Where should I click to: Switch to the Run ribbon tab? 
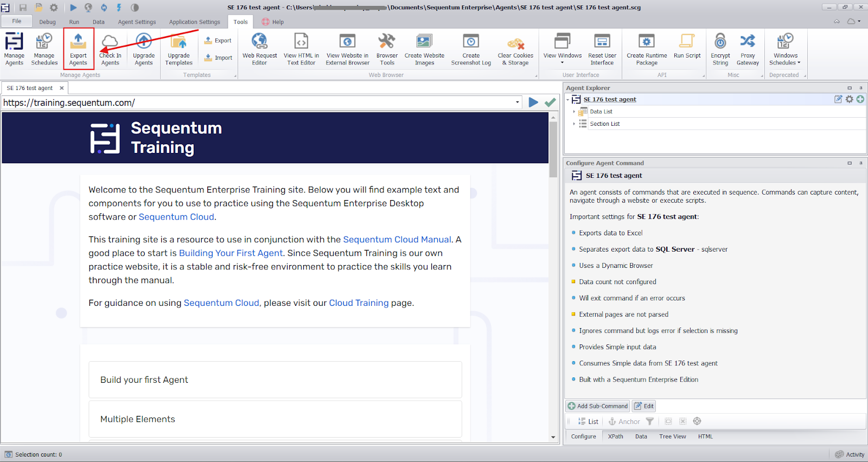pos(74,22)
